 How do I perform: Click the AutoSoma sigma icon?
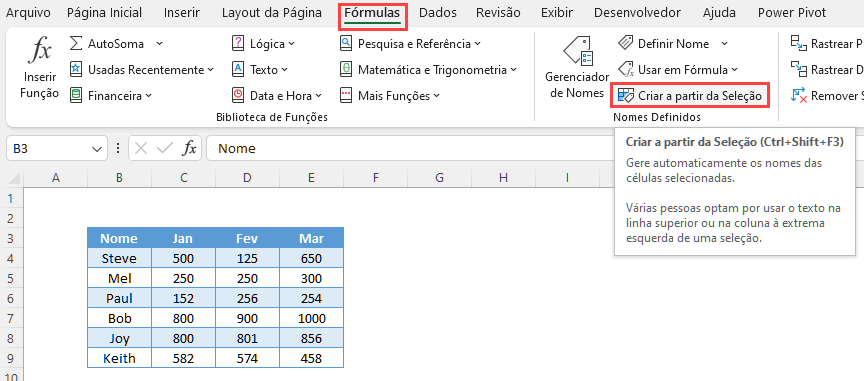[x=76, y=44]
